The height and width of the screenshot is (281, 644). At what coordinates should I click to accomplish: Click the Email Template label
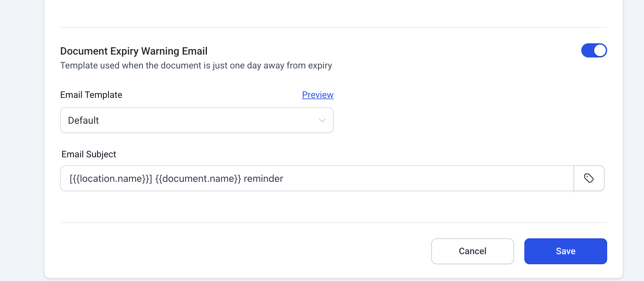pyautogui.click(x=91, y=95)
